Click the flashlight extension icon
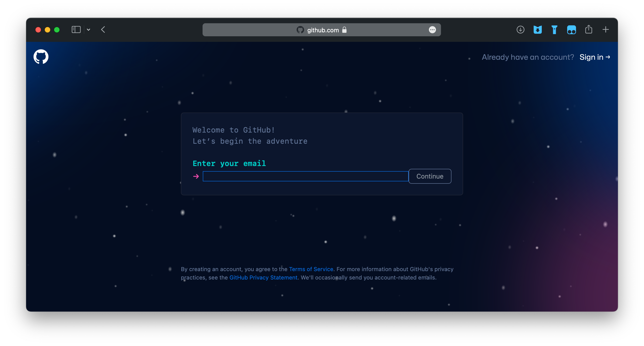 (x=554, y=30)
